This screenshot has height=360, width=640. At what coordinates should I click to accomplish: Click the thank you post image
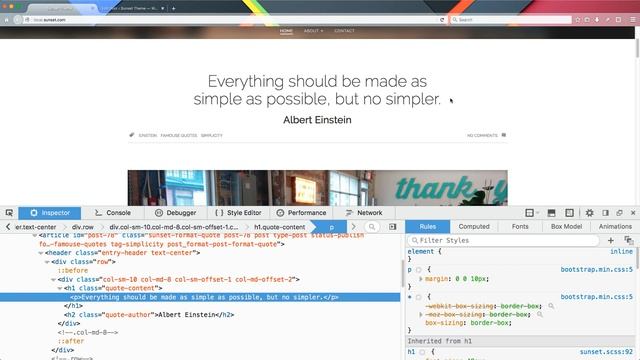click(318, 188)
